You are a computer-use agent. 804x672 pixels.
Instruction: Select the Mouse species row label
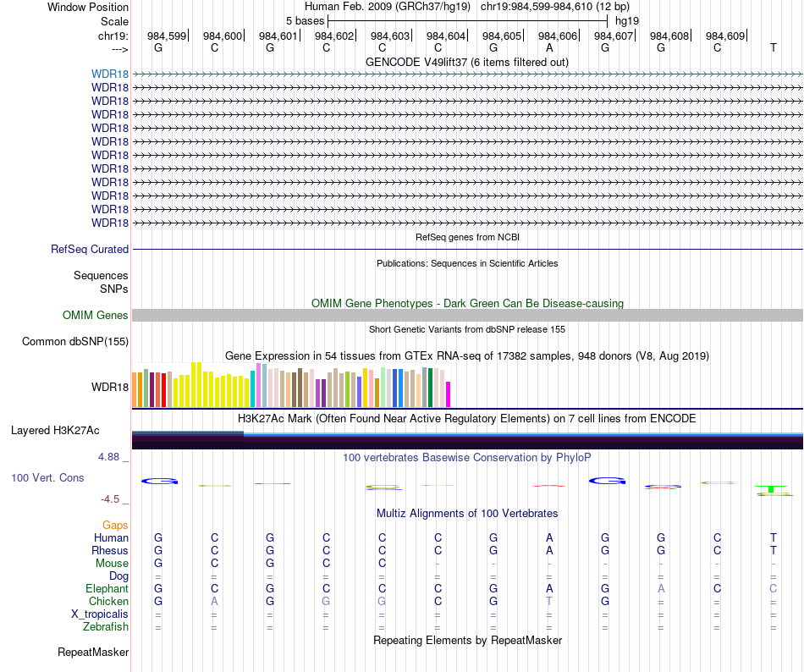pos(112,564)
